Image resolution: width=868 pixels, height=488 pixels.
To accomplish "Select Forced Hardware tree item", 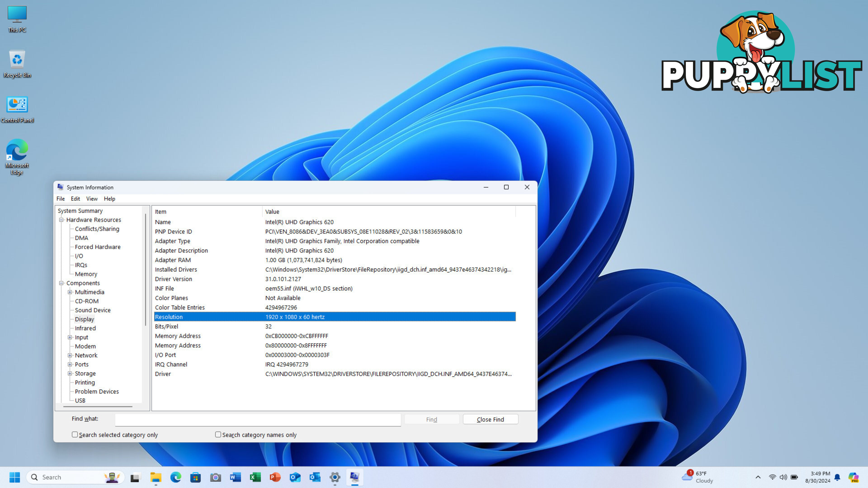I will [x=98, y=247].
